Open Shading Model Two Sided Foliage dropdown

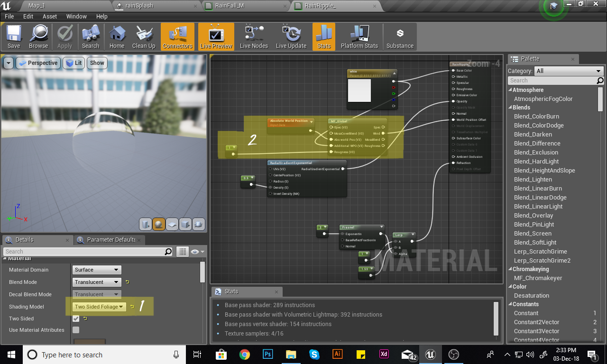pos(100,307)
